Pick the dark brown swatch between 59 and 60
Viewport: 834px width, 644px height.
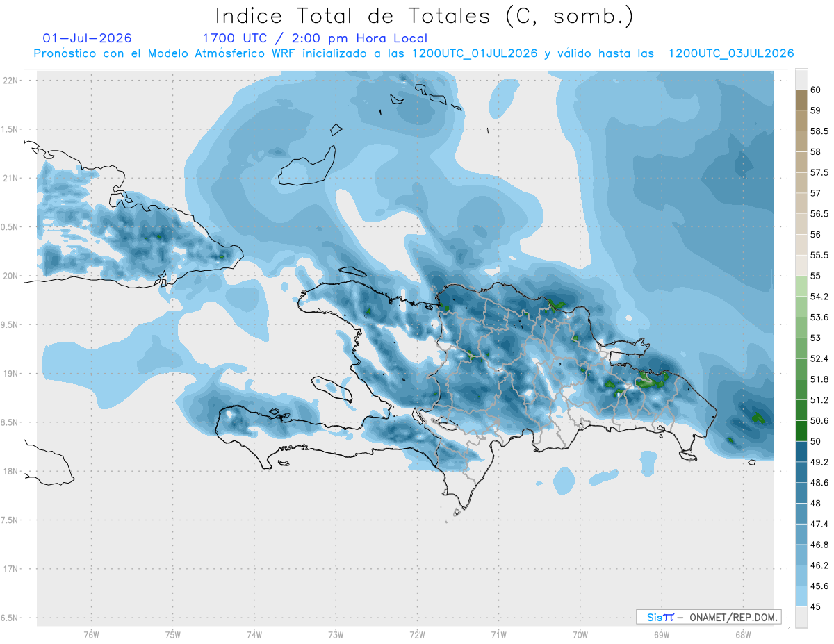tap(801, 100)
